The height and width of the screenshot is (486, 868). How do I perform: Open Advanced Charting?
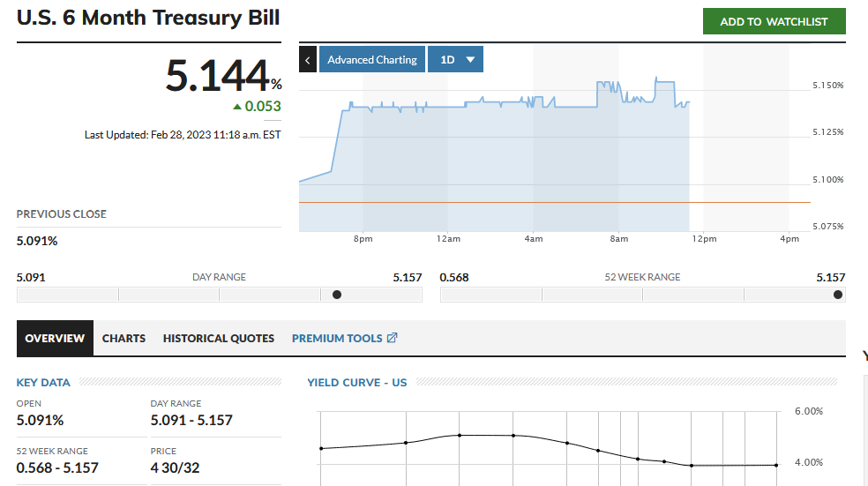tap(372, 59)
